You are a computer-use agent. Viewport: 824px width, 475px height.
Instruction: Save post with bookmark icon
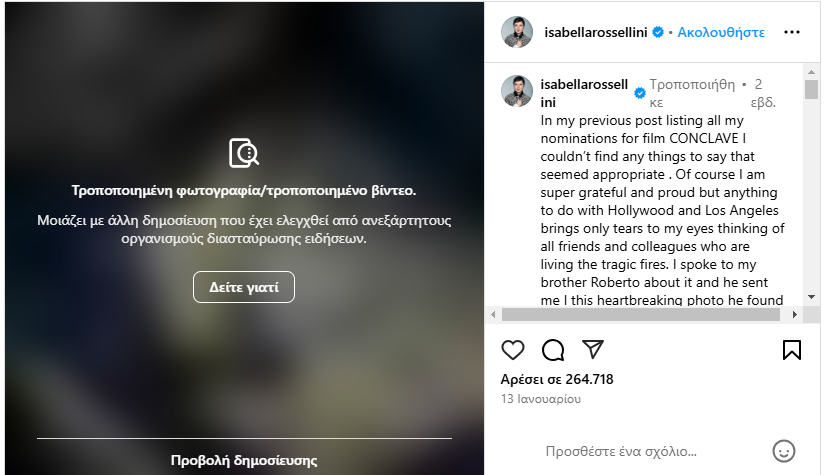click(791, 350)
